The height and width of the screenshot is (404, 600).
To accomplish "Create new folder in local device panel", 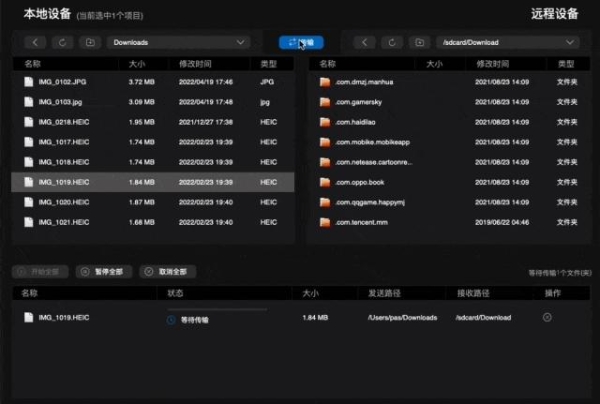I will pos(90,42).
